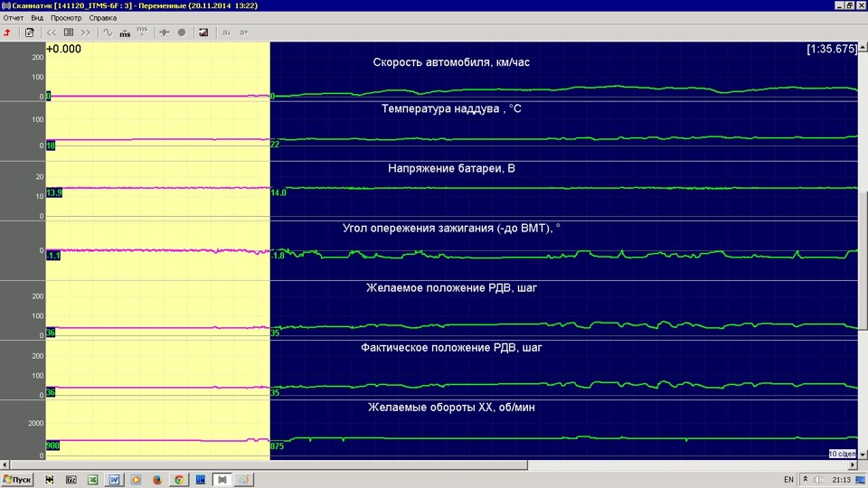Click the horizontal scrollbar right arrow
The width and height of the screenshot is (868, 488).
tap(853, 465)
